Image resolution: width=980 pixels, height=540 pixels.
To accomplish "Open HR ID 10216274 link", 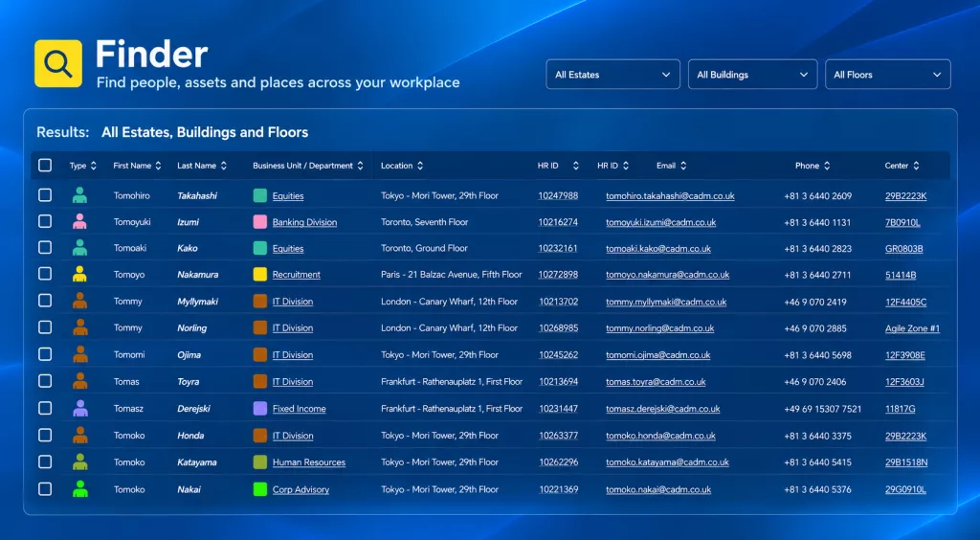I will (x=558, y=222).
